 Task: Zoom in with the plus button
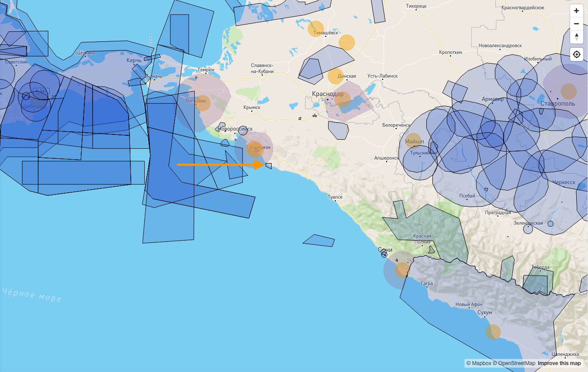pos(576,11)
